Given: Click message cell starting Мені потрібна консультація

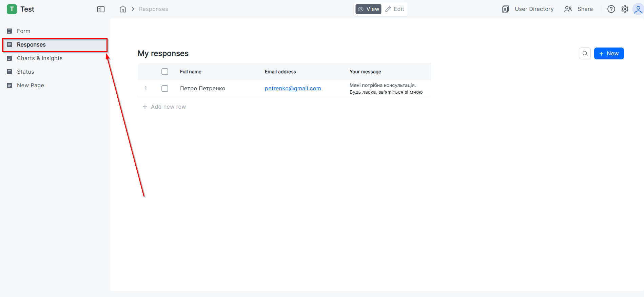Looking at the screenshot, I should tap(386, 89).
